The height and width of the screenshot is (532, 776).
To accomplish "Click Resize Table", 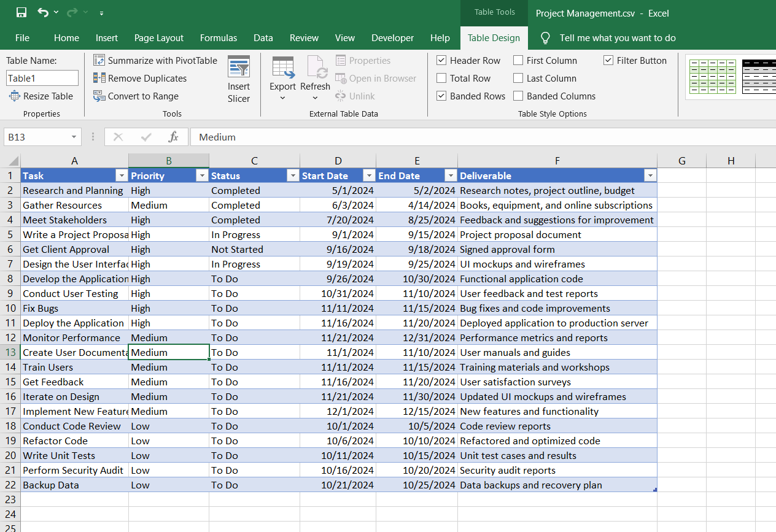I will (41, 96).
